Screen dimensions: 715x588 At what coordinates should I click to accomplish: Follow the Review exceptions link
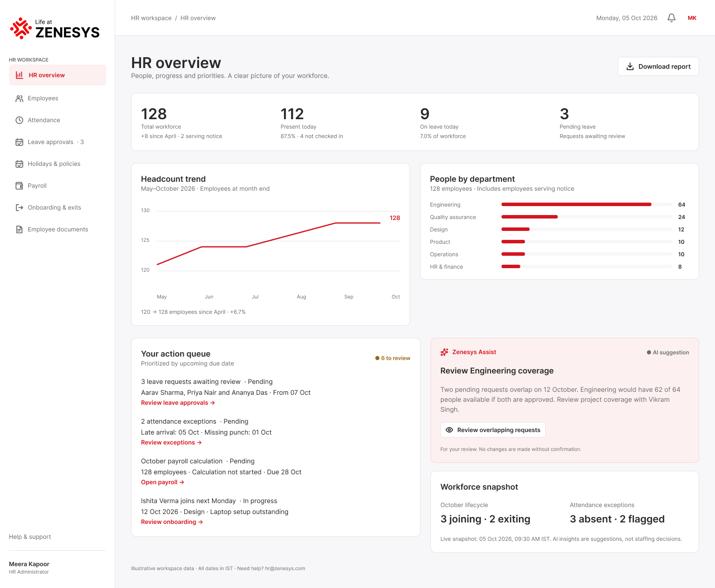pyautogui.click(x=171, y=442)
